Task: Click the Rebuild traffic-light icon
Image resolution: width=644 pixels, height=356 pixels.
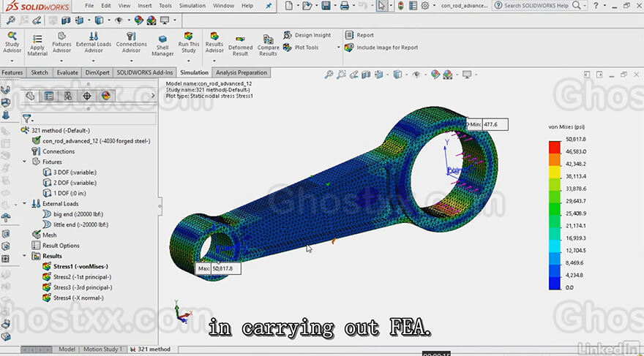Action: tap(400, 6)
